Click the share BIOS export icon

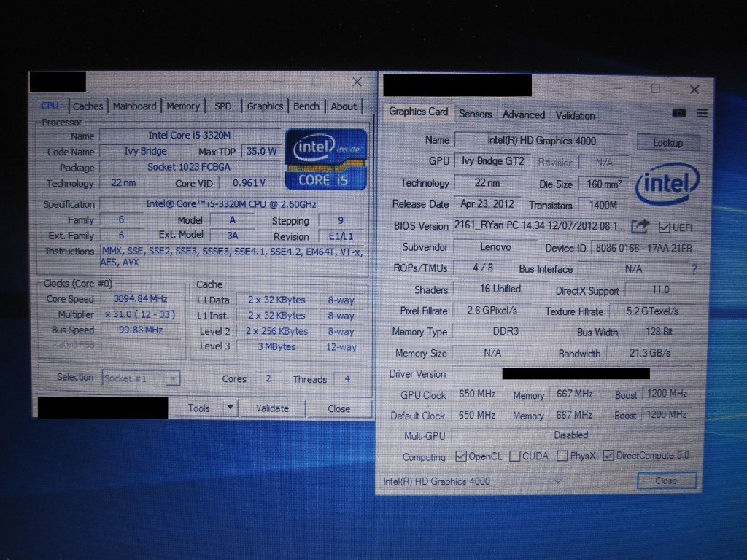click(640, 226)
